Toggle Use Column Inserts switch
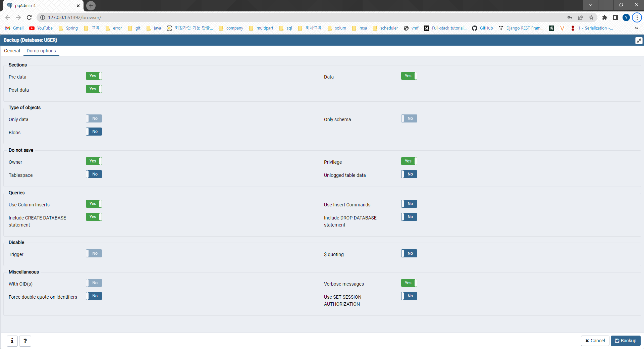The height and width of the screenshot is (349, 644). pos(94,204)
